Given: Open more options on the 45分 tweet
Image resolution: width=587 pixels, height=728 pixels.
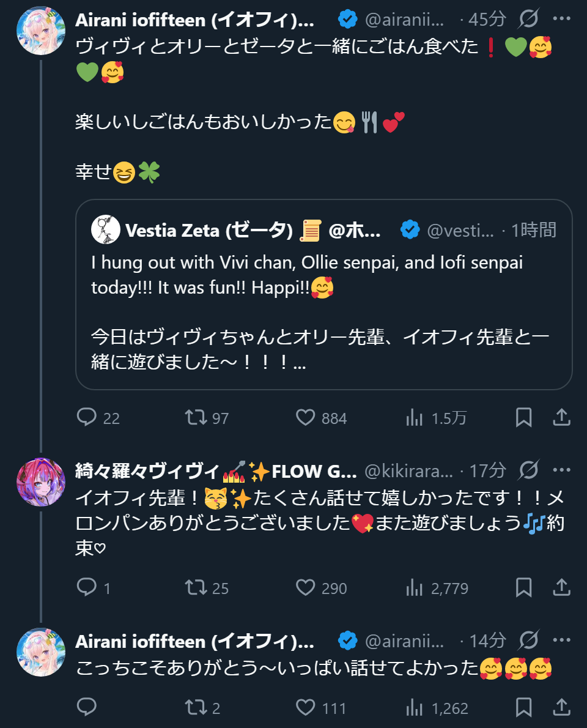Looking at the screenshot, I should [561, 20].
